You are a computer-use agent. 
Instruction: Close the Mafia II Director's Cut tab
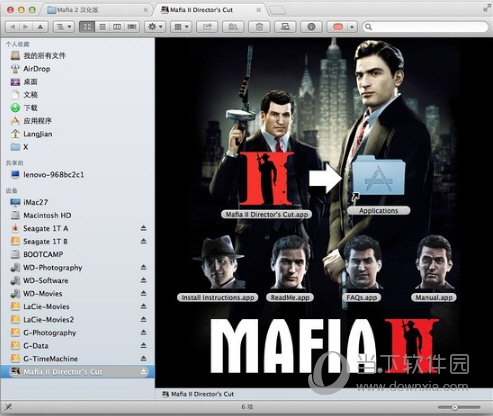[259, 10]
